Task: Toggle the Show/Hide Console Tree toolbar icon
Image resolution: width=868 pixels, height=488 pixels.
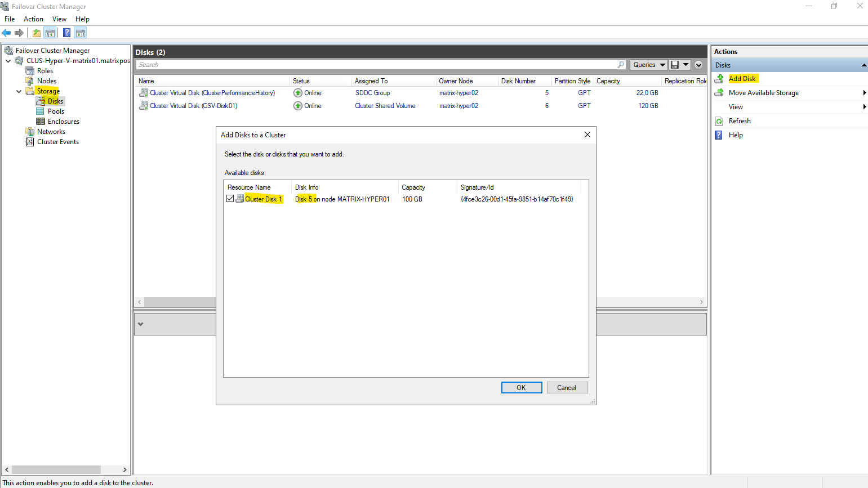Action: (50, 33)
